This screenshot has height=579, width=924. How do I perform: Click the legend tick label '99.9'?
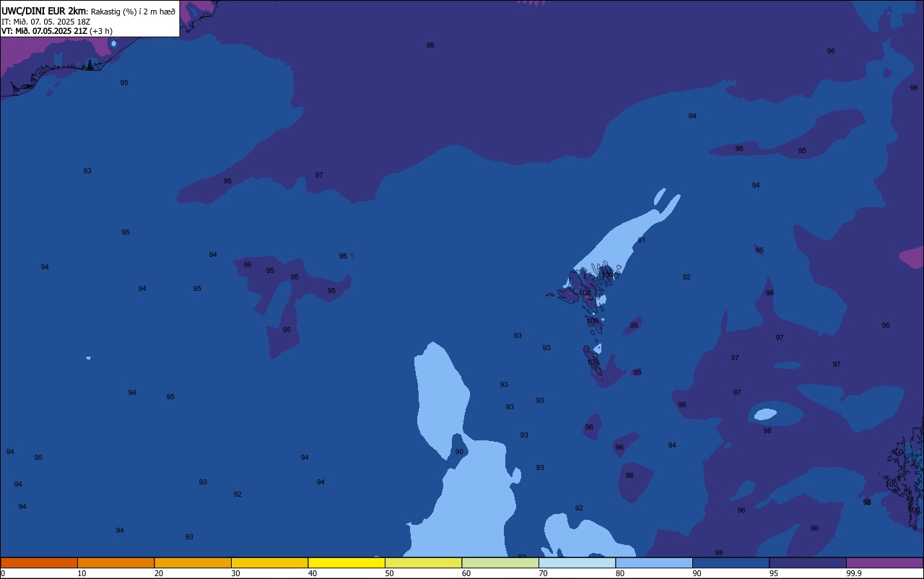855,573
